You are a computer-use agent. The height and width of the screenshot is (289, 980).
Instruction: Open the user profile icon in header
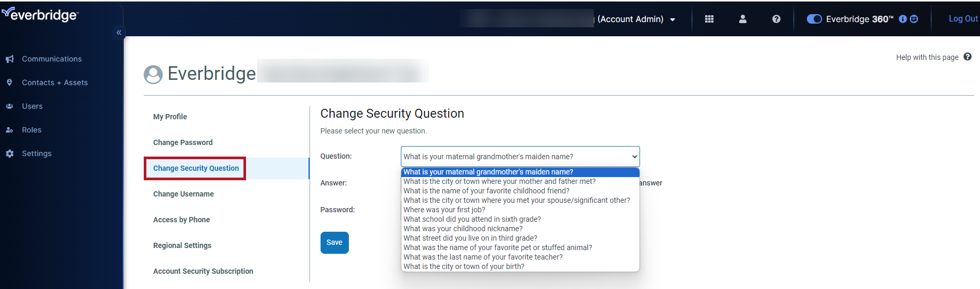tap(742, 19)
